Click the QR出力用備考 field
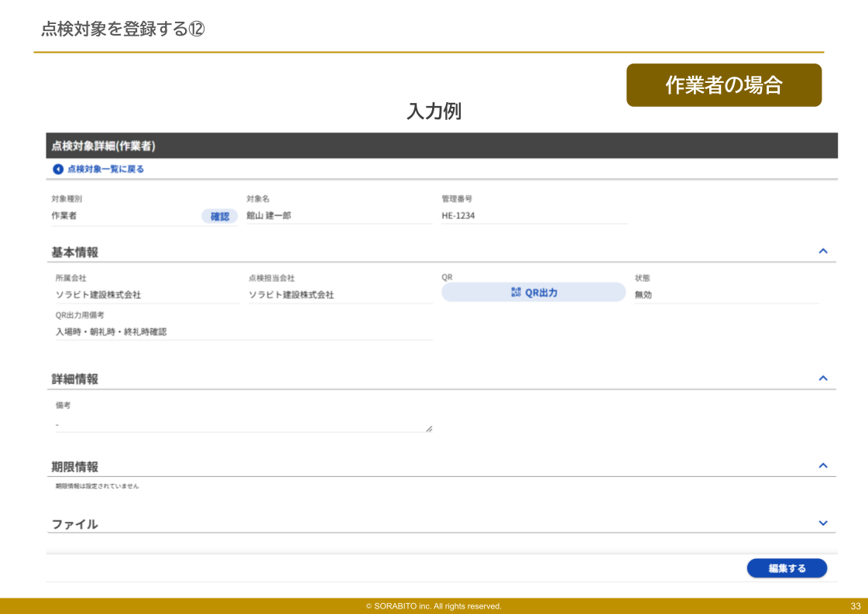The image size is (868, 614). (242, 331)
